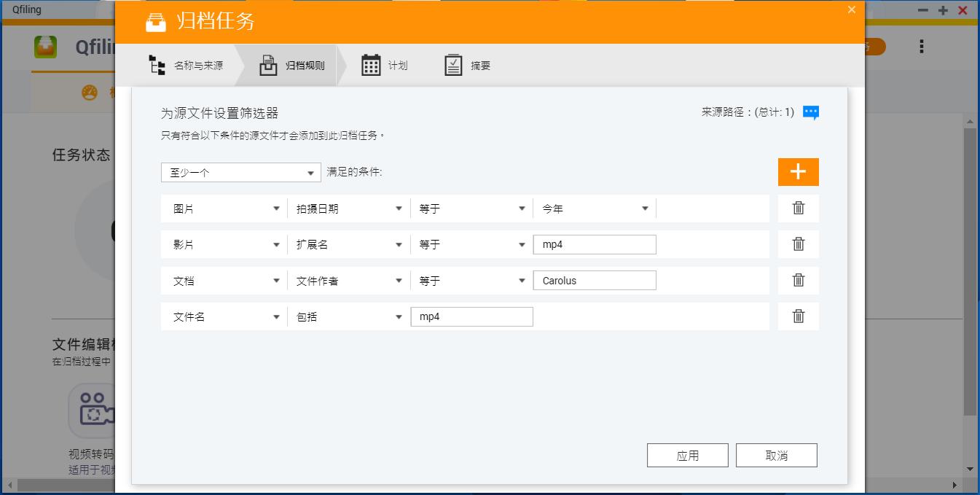Open the 拍摄日期 attribute dropdown
Screen dimensions: 980x495
[348, 208]
